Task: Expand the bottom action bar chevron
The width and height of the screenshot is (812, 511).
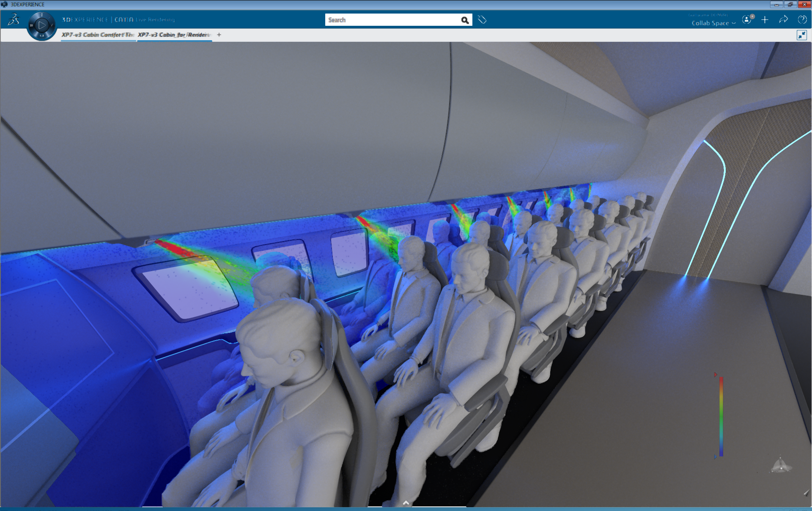Action: coord(406,503)
